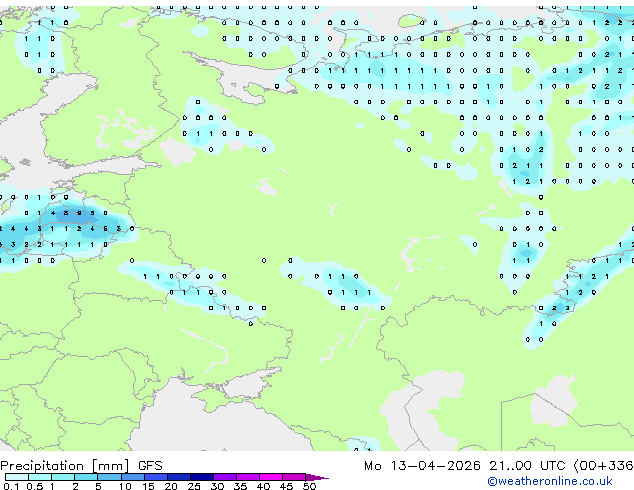Select the 2–5 mm legend swatch
This screenshot has height=490, width=634.
tap(86, 477)
